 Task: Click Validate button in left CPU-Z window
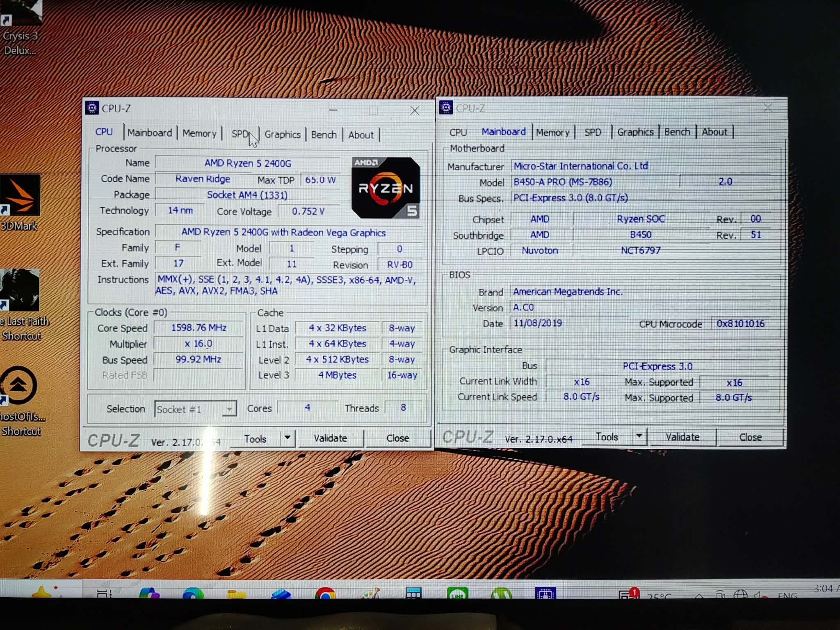click(330, 438)
